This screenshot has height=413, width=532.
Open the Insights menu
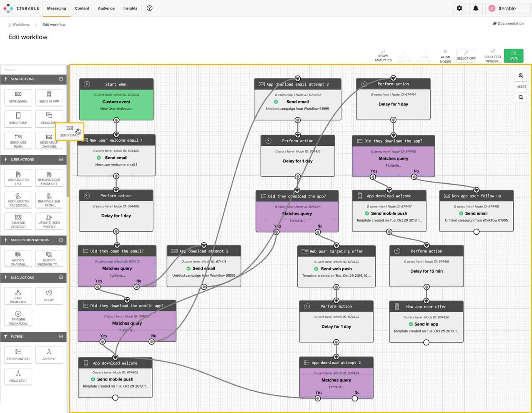point(130,8)
